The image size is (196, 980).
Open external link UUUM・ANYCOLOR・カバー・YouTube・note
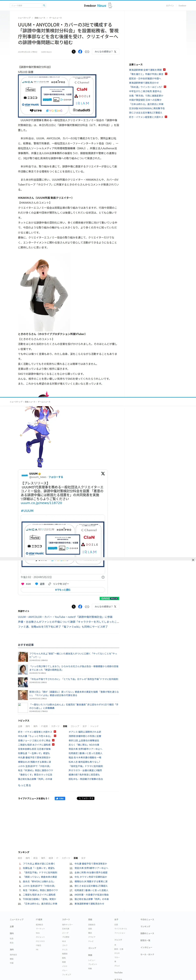(65, 617)
